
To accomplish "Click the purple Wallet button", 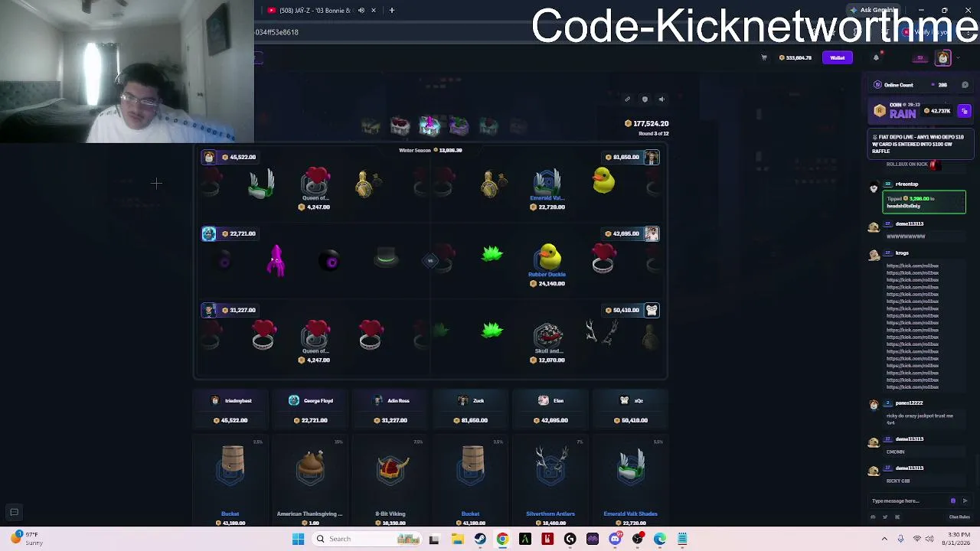I will point(837,57).
